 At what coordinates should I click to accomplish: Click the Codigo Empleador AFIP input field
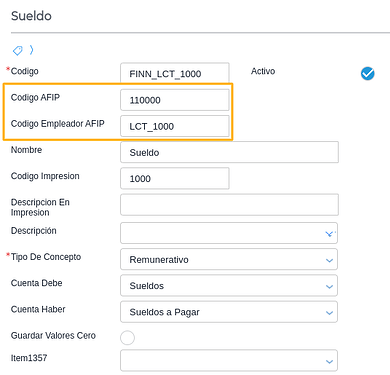coord(175,126)
